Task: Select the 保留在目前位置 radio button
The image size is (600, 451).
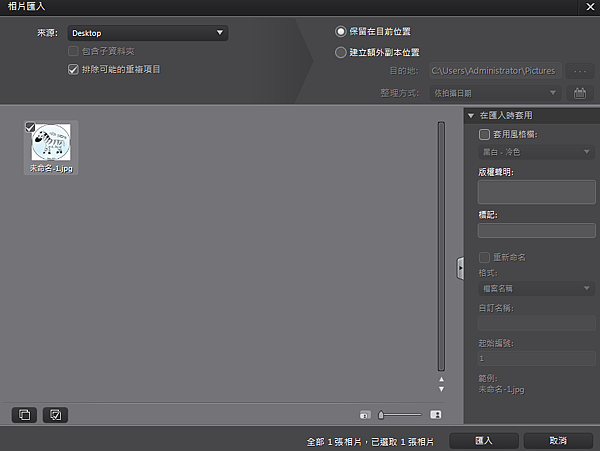Action: click(x=341, y=31)
